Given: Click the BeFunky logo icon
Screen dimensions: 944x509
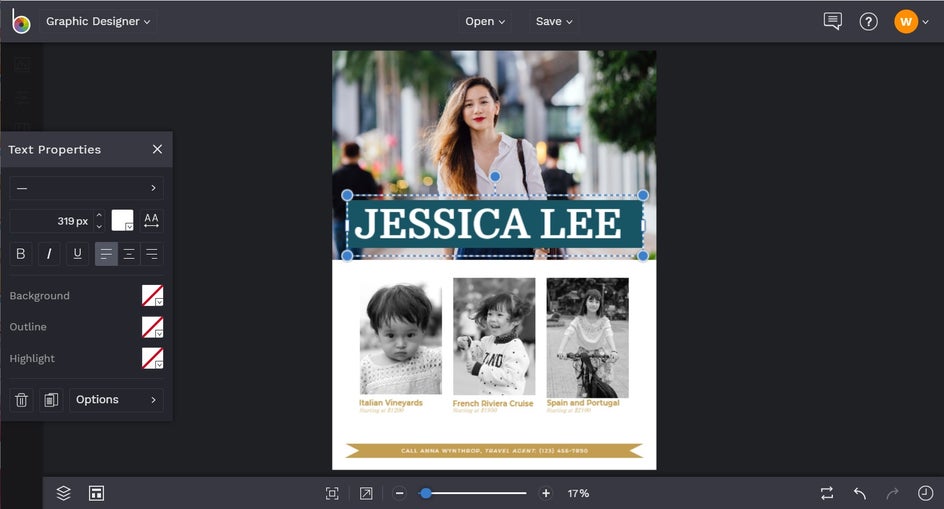Looking at the screenshot, I should pos(20,21).
